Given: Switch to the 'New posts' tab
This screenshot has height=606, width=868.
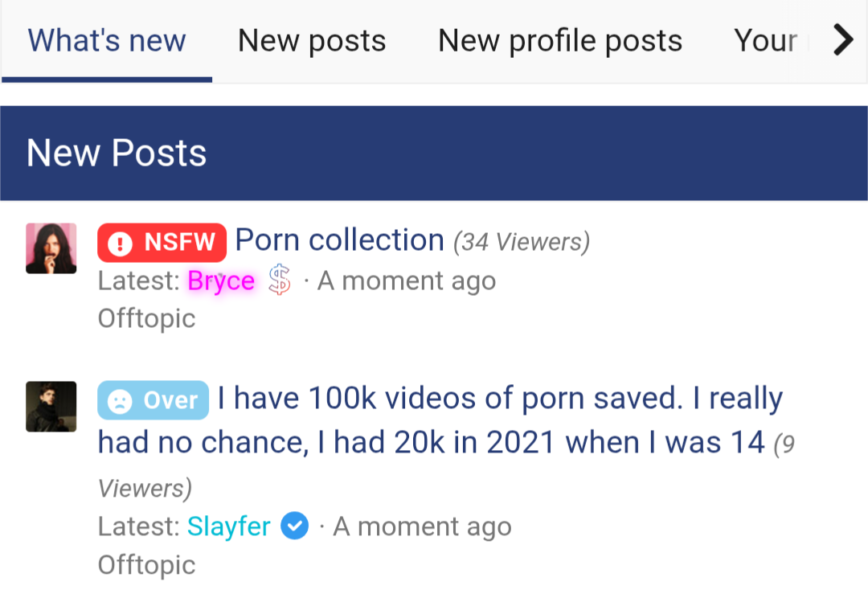Looking at the screenshot, I should pos(312,40).
